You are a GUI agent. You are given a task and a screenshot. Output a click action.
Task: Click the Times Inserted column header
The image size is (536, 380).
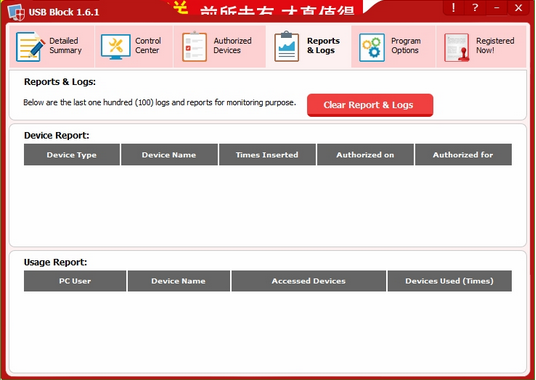coord(267,155)
